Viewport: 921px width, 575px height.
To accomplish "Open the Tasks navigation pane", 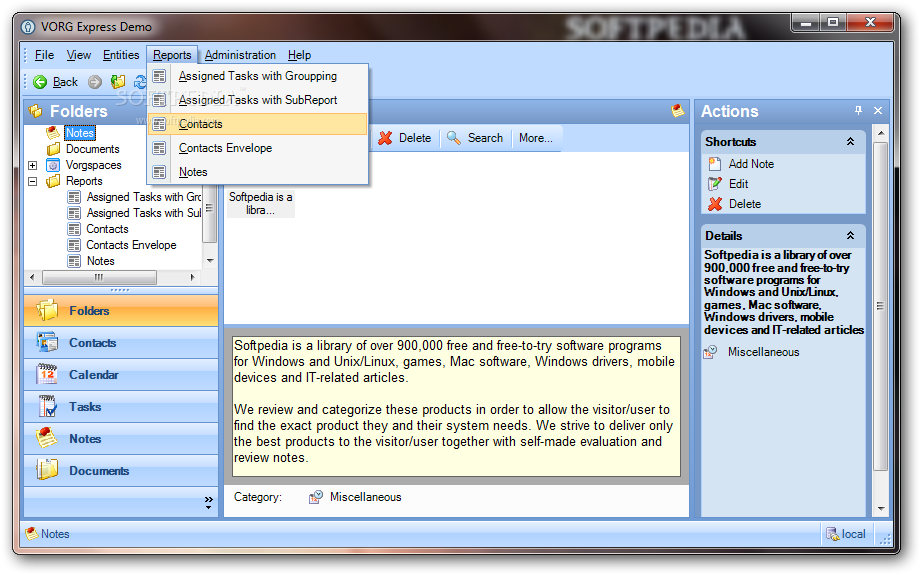I will (121, 407).
